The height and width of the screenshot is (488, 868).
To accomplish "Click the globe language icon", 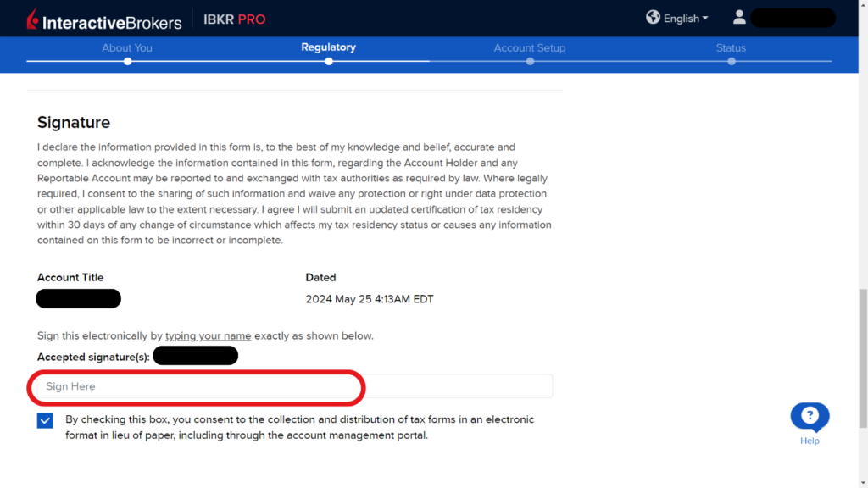I will tap(653, 17).
